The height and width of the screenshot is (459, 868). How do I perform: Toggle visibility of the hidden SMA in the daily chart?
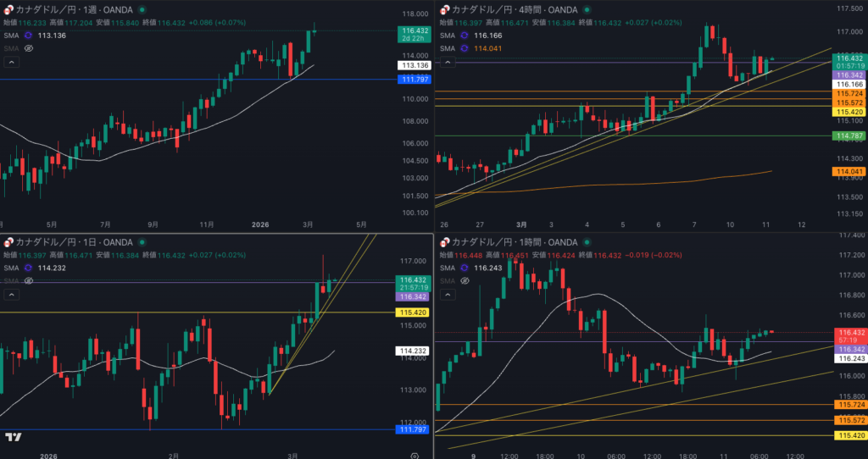pos(28,280)
